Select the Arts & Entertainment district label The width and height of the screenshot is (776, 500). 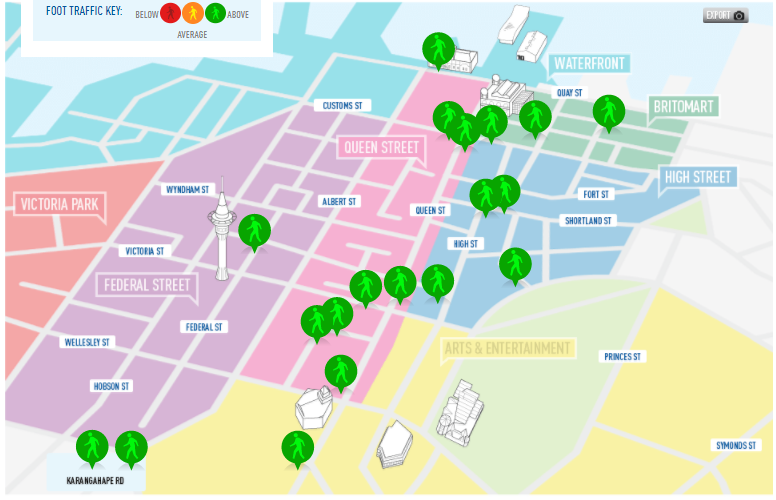click(508, 348)
